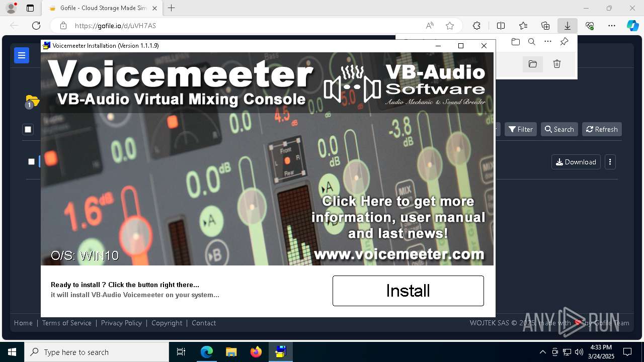Click the Install button in Voicemeeter installer
The height and width of the screenshot is (362, 644).
click(x=408, y=291)
